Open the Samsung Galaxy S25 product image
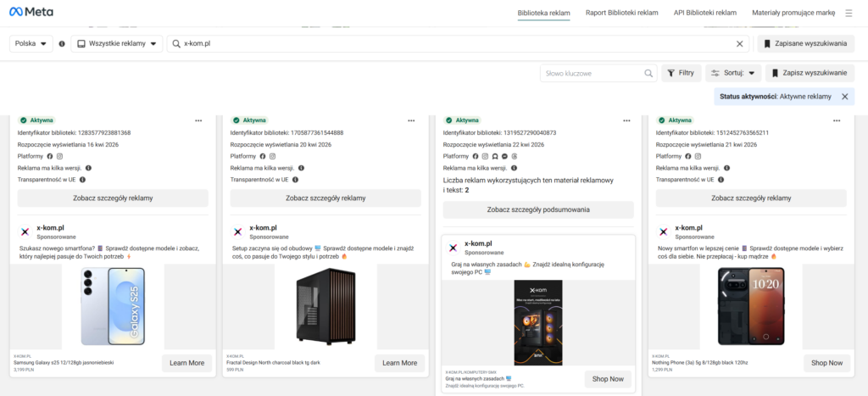The height and width of the screenshot is (396, 868). point(113,306)
